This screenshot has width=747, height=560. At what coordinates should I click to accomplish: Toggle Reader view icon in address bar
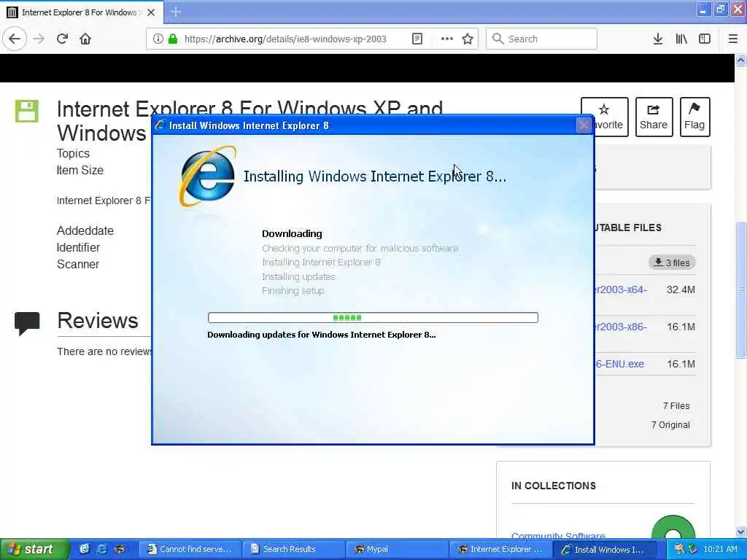pos(417,39)
